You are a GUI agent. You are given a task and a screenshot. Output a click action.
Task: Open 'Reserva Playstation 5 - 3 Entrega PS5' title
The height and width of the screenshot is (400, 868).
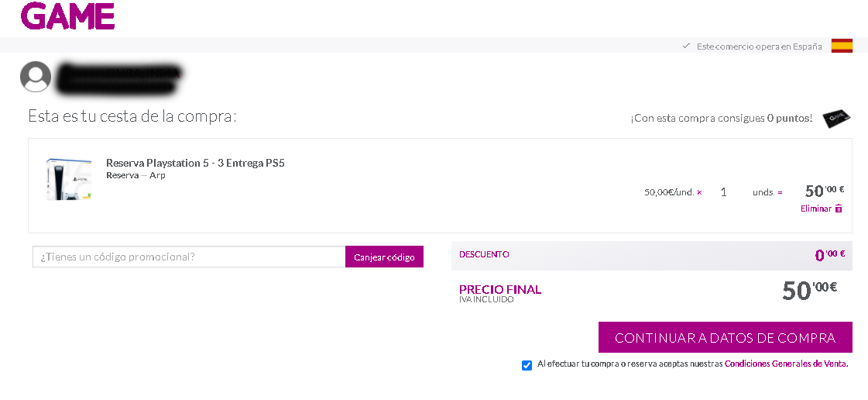[x=195, y=163]
